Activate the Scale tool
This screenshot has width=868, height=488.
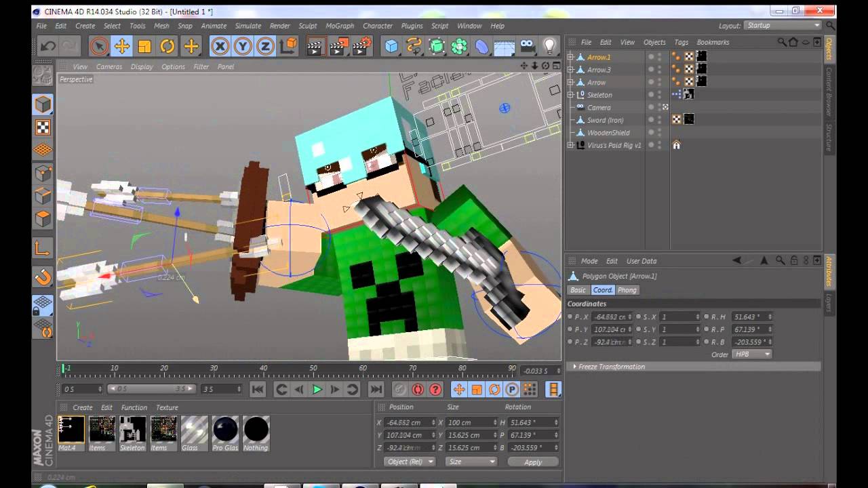[x=144, y=46]
